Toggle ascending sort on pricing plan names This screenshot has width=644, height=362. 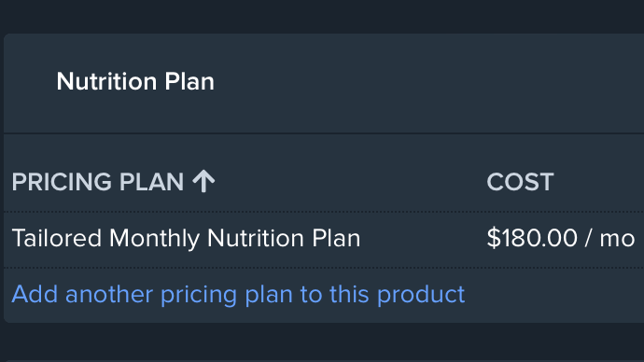(x=203, y=181)
